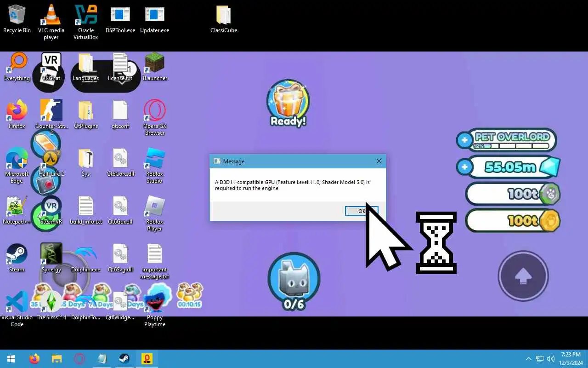Viewport: 588px width, 368px height.
Task: Select the Qt6Gui.dll file
Action: (x=120, y=211)
